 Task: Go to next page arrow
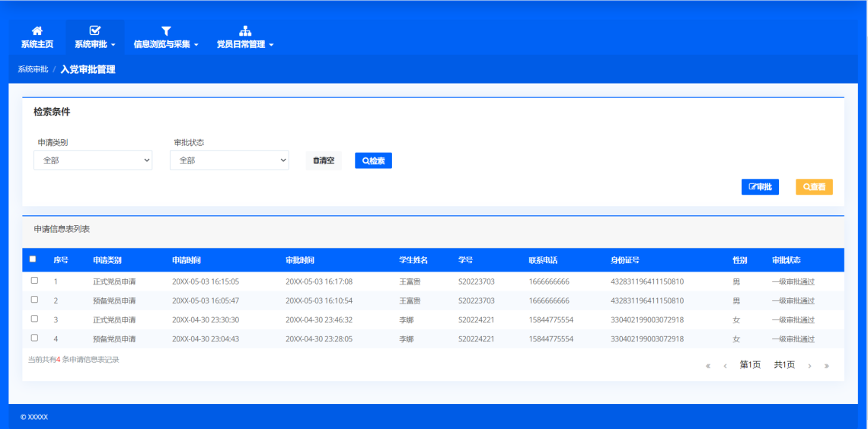[x=809, y=365]
